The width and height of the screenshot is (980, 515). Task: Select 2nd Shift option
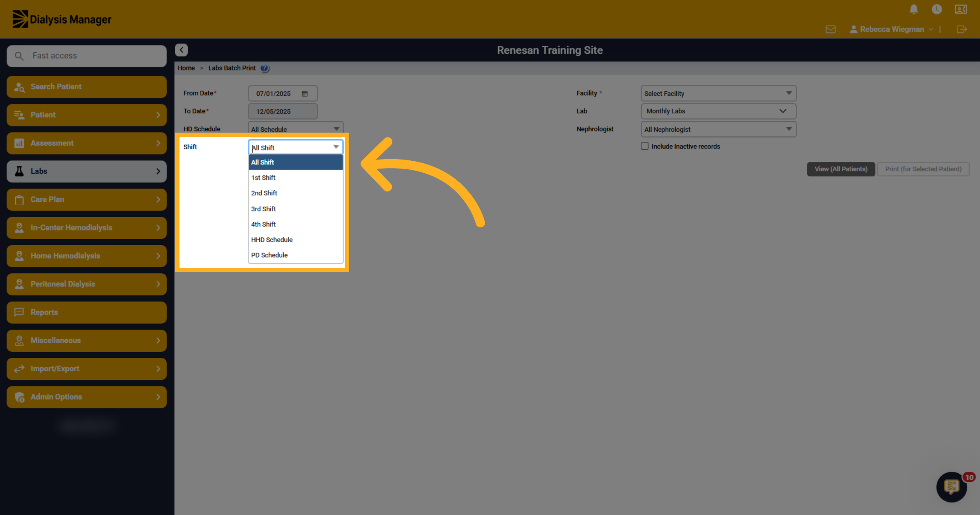tap(296, 193)
